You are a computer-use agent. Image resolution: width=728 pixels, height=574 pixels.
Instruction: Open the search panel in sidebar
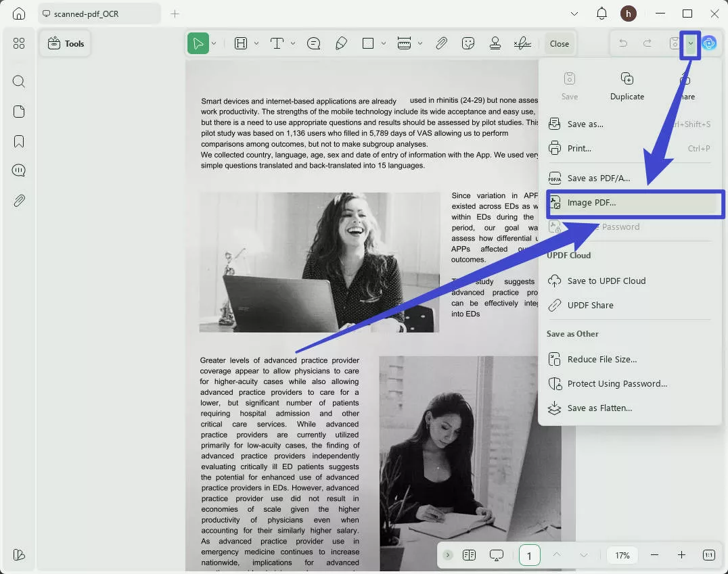coord(19,82)
